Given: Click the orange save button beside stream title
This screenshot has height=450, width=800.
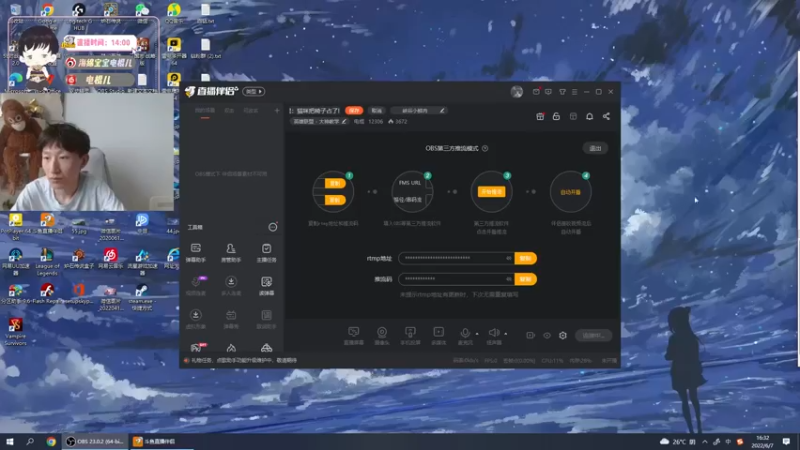Looking at the screenshot, I should tap(354, 111).
